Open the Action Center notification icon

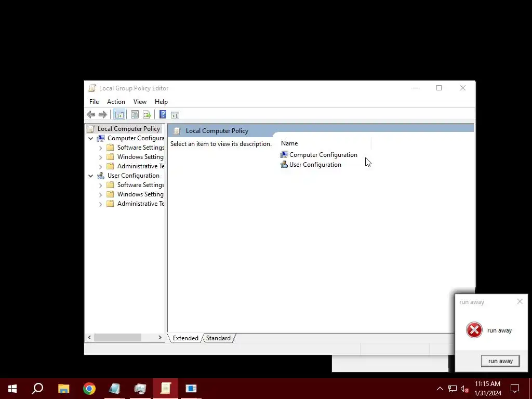(x=515, y=389)
